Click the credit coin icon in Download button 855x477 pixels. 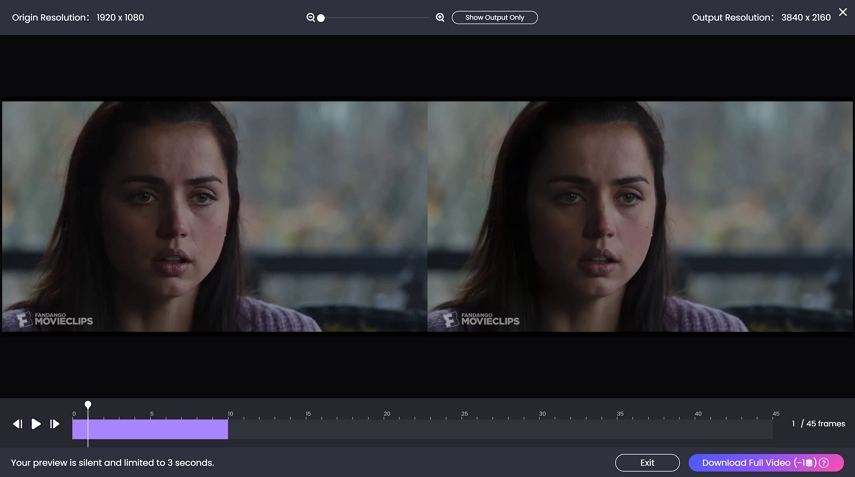point(810,463)
